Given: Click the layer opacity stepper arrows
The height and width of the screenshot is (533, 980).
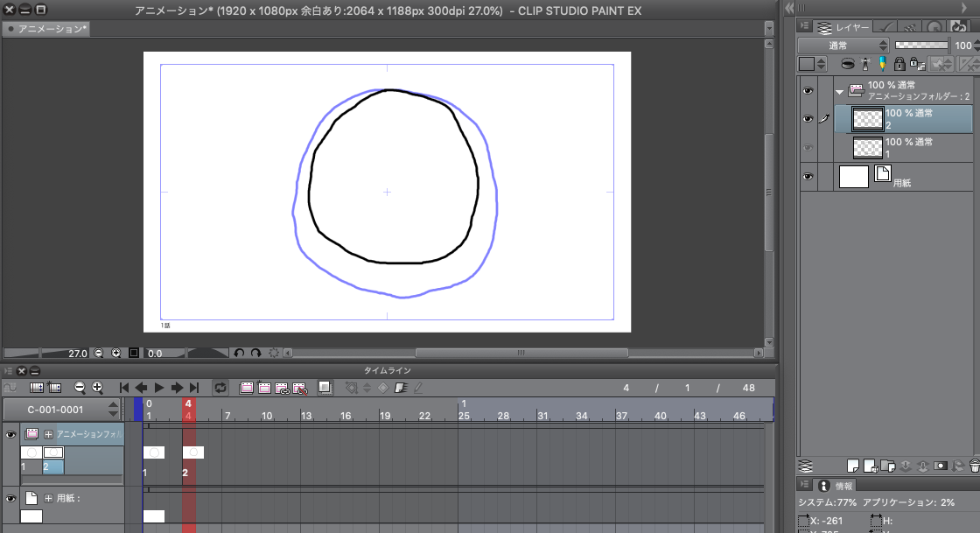Looking at the screenshot, I should (x=976, y=46).
